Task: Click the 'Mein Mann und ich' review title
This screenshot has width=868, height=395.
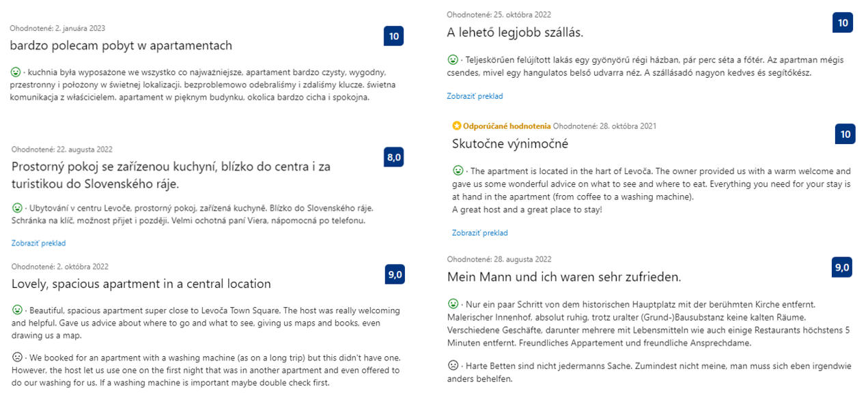Action: (x=563, y=277)
